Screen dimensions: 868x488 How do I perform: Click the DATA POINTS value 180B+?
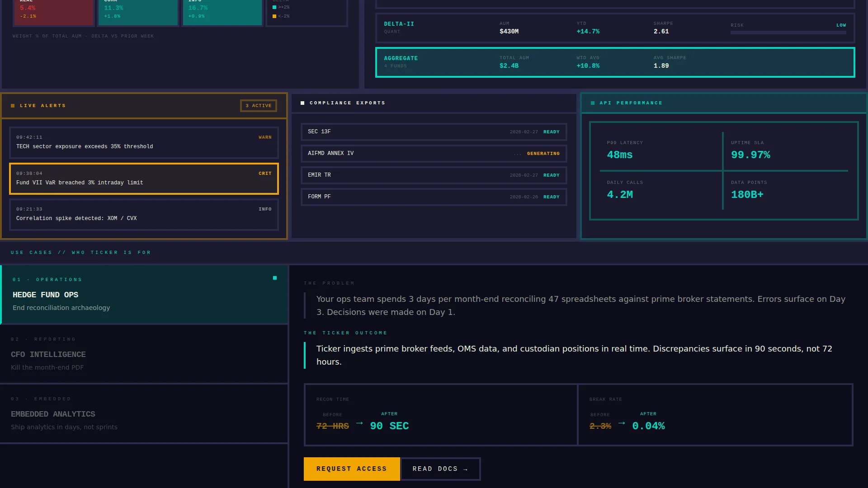[747, 195]
